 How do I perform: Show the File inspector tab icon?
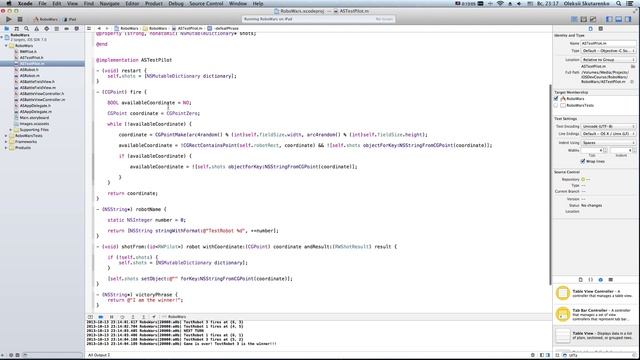click(x=591, y=29)
